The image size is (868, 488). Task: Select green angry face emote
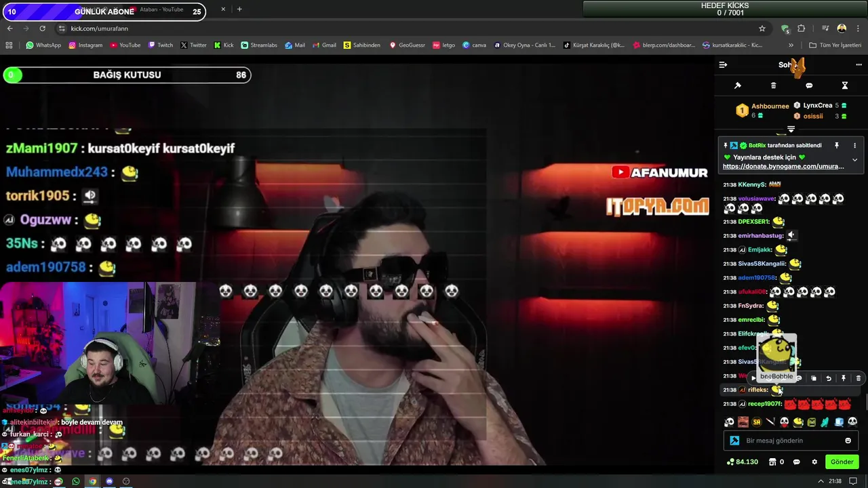click(x=811, y=422)
